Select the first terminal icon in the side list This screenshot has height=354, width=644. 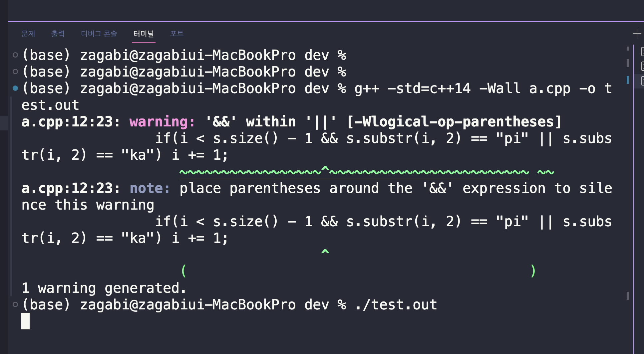[x=642, y=52]
